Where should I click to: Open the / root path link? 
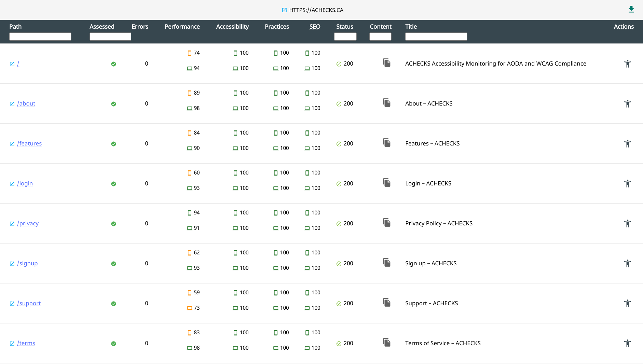point(18,64)
